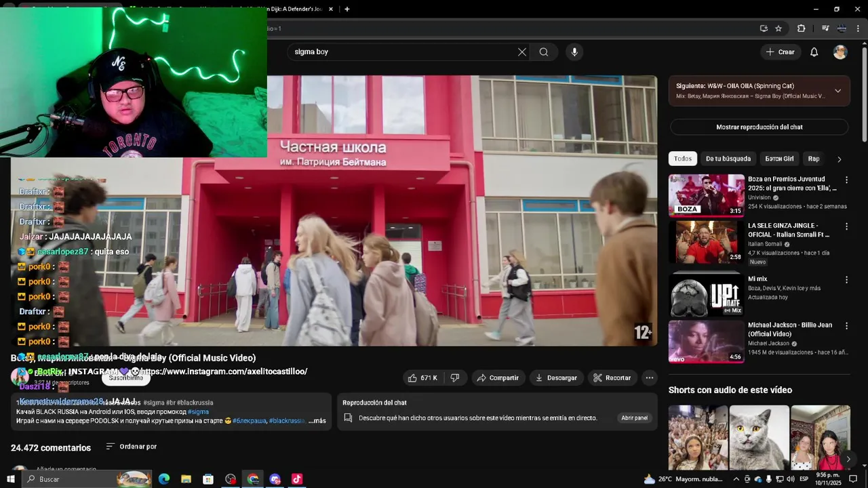Click Mostrar reproducción del chat

759,127
